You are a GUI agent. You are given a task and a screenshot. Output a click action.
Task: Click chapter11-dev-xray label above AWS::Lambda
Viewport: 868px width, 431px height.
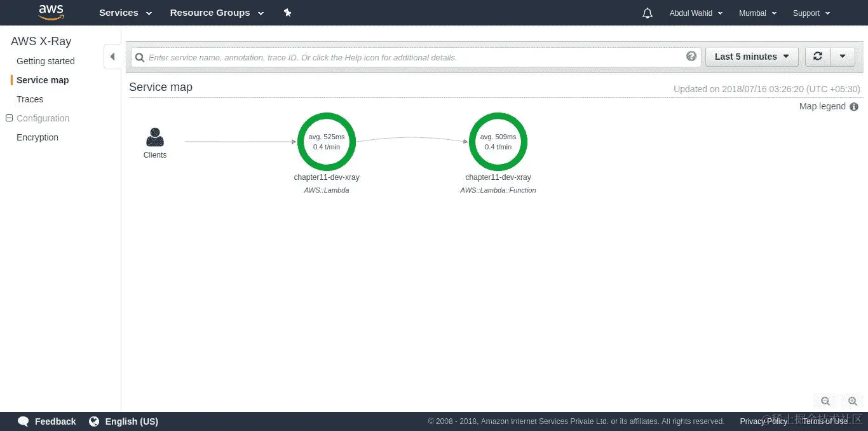[327, 177]
